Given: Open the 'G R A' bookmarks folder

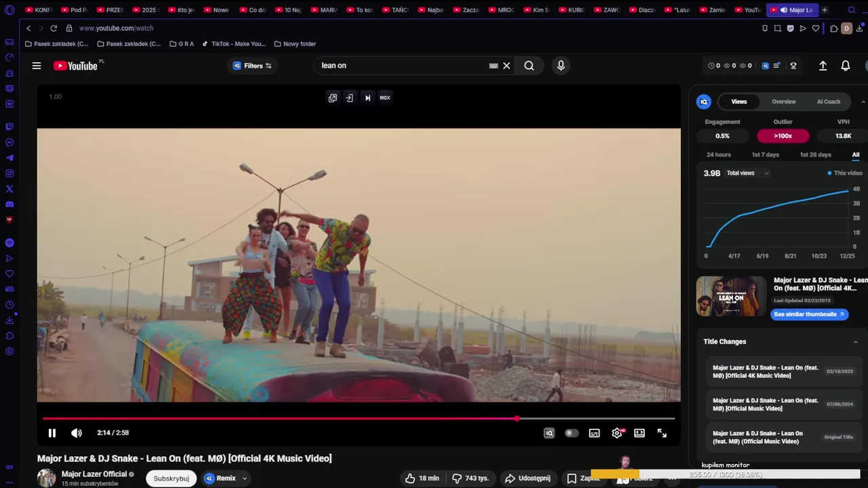Looking at the screenshot, I should [182, 43].
